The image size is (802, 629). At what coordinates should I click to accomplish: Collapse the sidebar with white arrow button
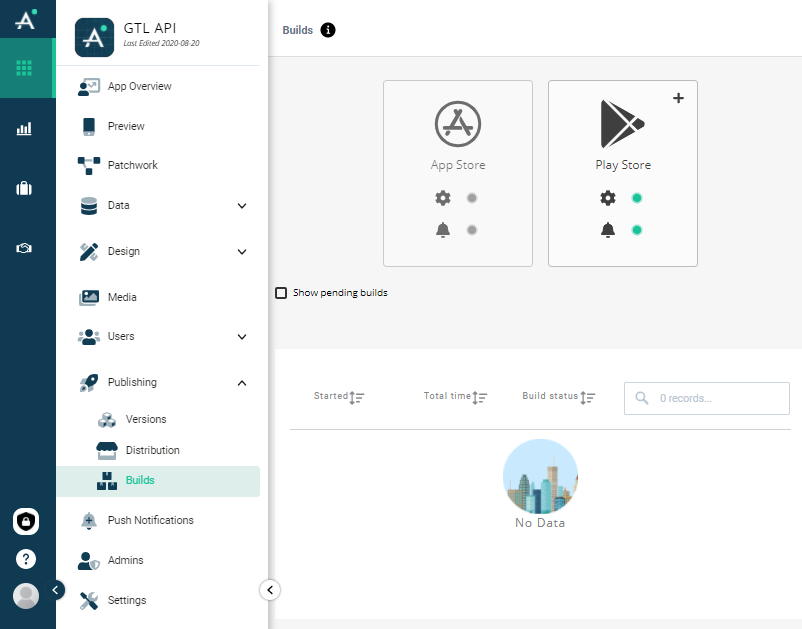pos(270,590)
